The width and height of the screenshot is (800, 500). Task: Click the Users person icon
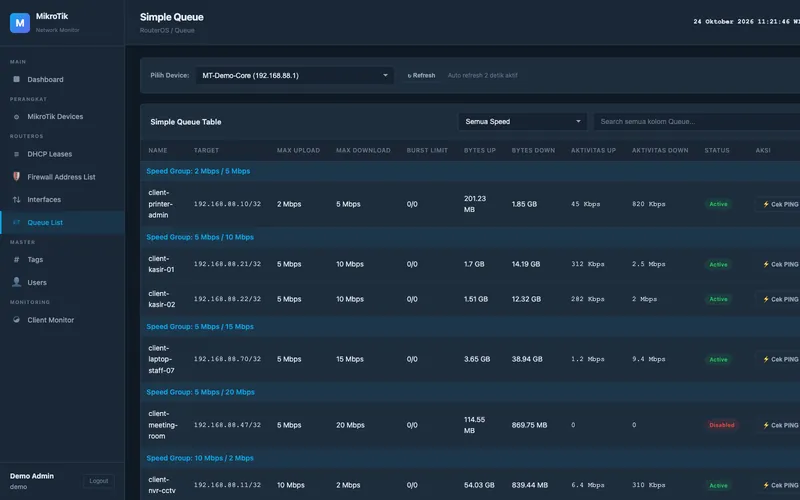click(x=16, y=282)
